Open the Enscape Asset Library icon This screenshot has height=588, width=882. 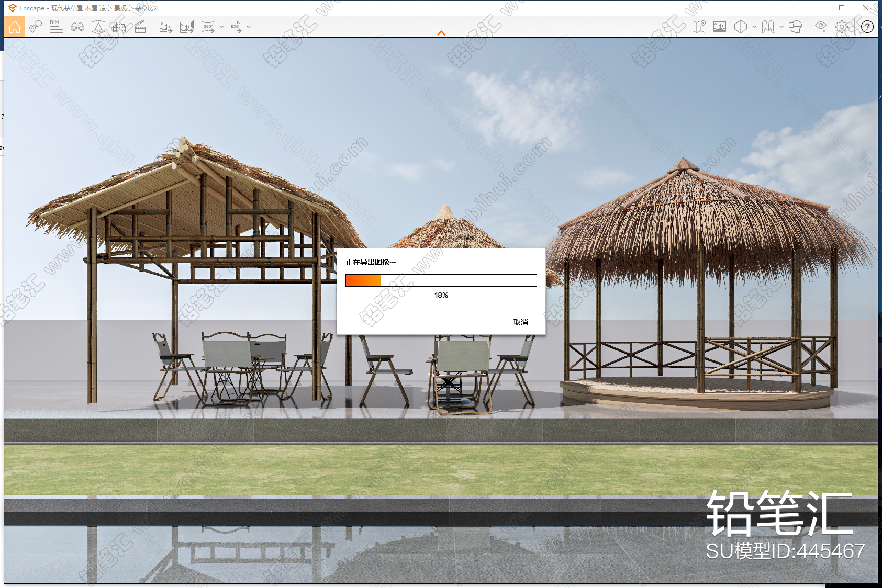click(98, 27)
